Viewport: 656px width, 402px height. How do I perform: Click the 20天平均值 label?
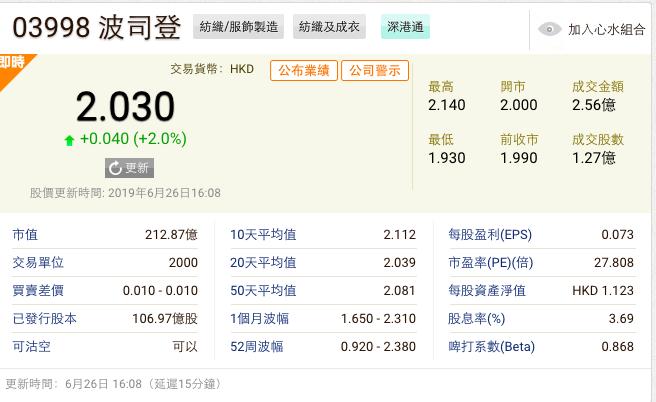click(263, 263)
